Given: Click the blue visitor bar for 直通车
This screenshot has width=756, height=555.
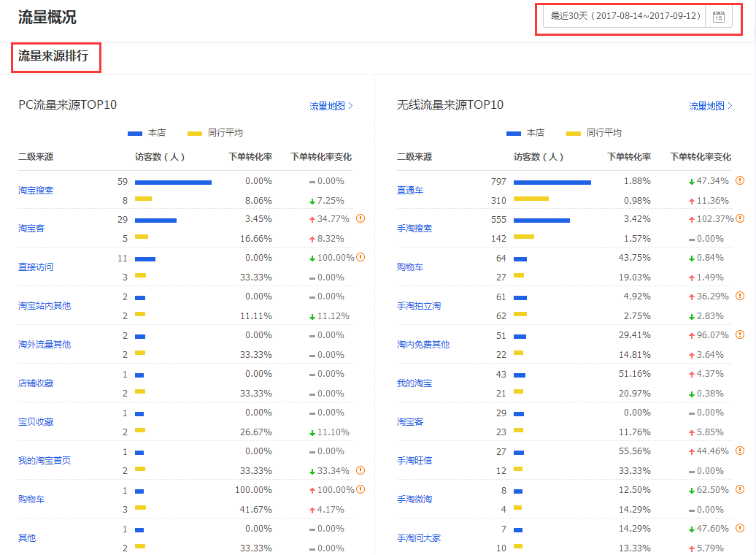Looking at the screenshot, I should [552, 182].
